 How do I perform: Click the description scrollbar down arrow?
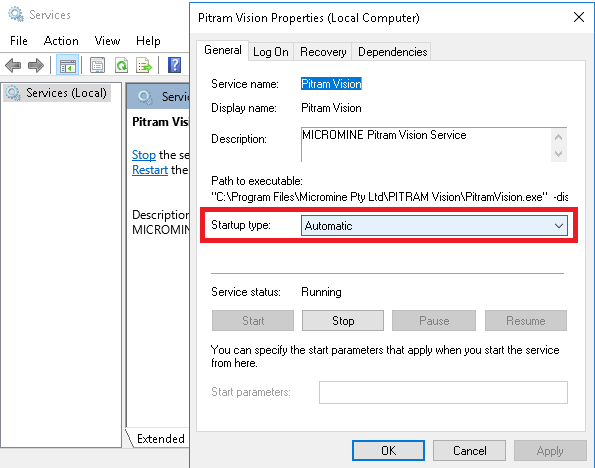(x=558, y=154)
